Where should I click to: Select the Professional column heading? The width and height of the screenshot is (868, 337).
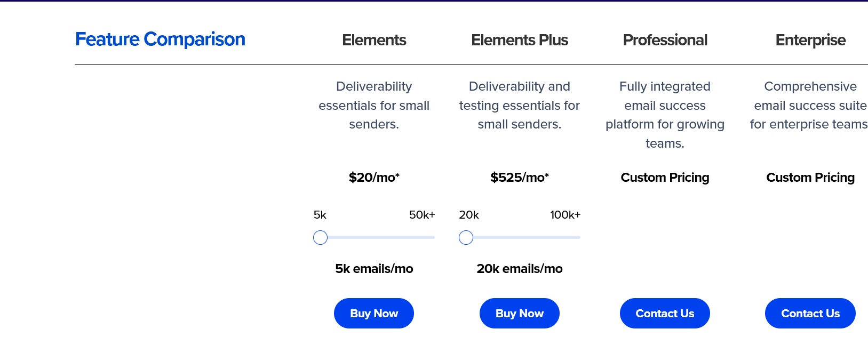pos(665,40)
